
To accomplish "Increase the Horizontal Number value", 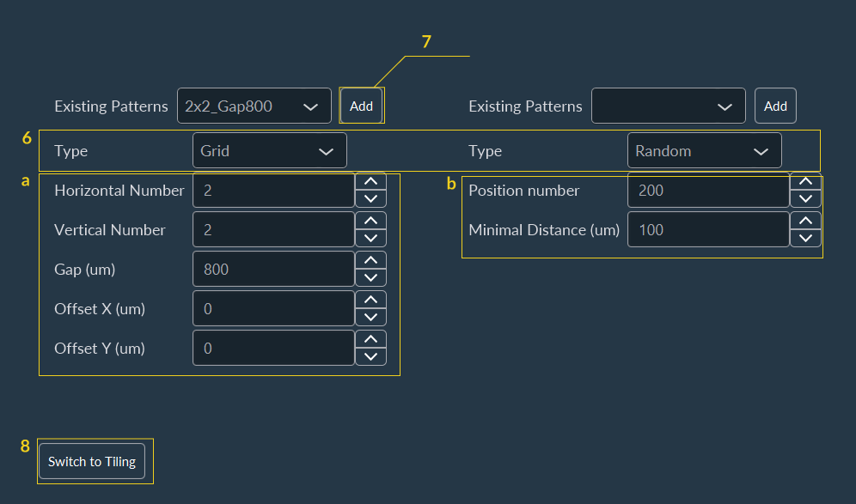I will coord(370,182).
